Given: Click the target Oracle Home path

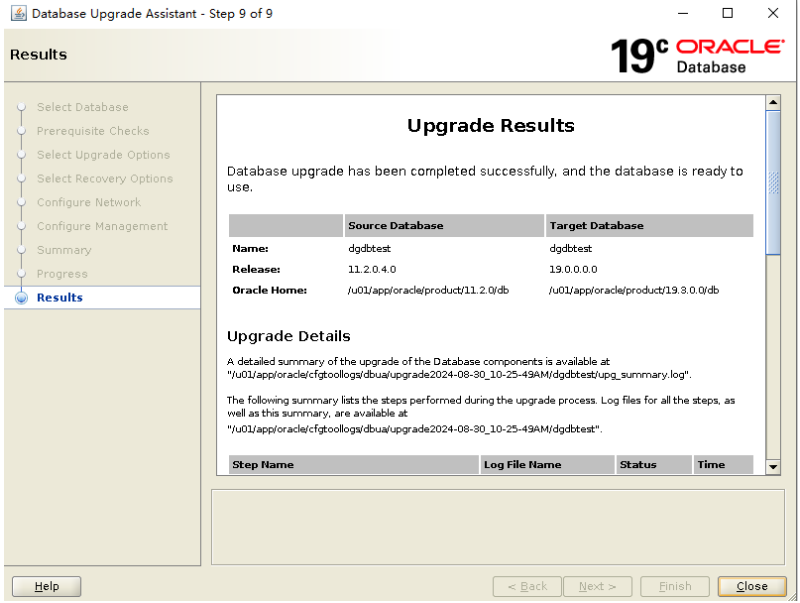Looking at the screenshot, I should coord(634,290).
